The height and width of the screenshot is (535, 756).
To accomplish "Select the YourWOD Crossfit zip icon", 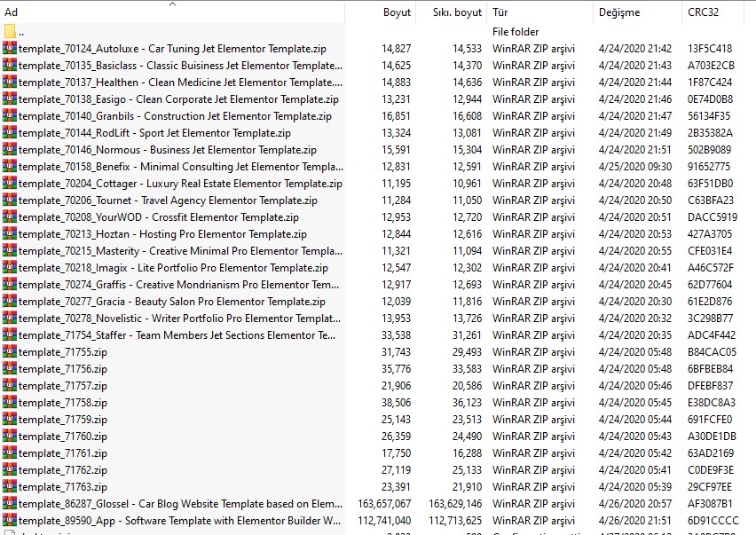I will [x=10, y=217].
